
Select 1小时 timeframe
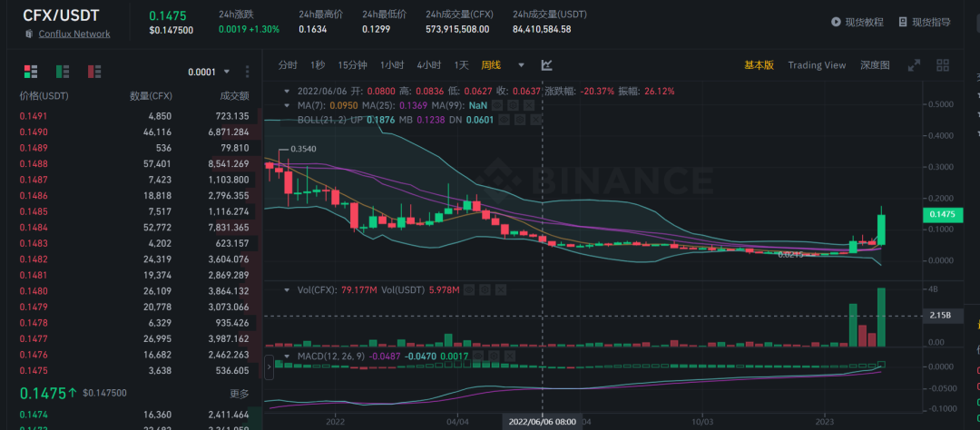[391, 65]
